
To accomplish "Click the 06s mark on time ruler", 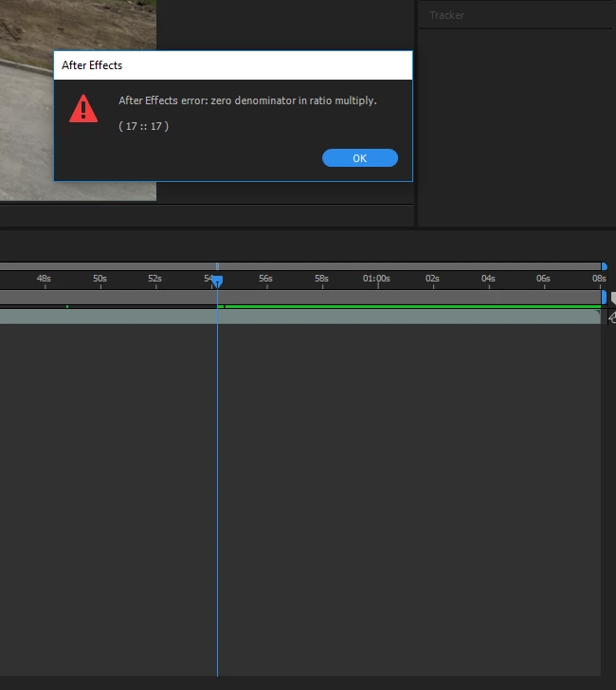I will pos(543,279).
